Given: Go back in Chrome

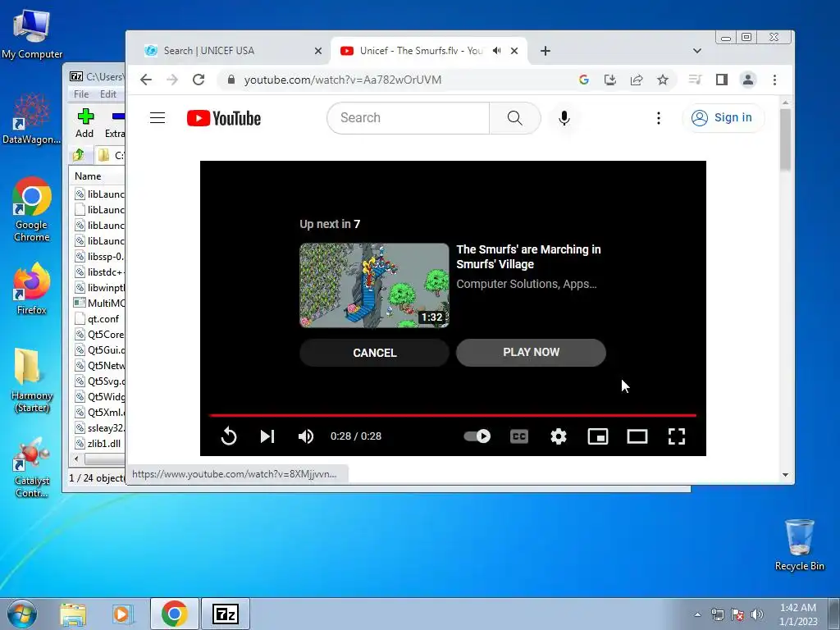Looking at the screenshot, I should pos(146,80).
